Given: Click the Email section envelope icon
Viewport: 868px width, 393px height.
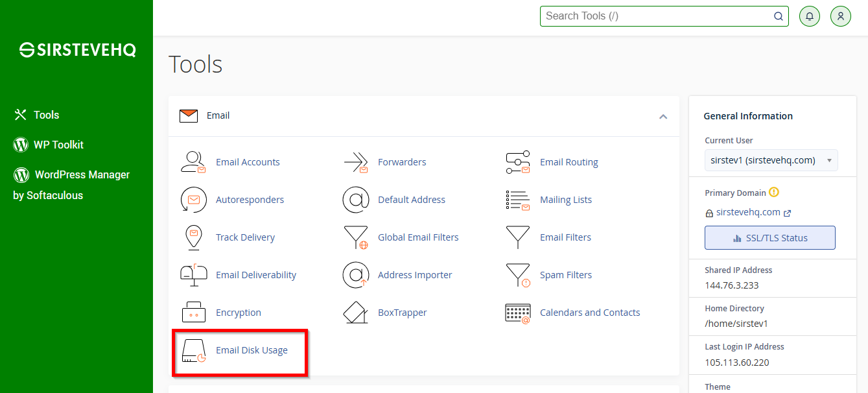Looking at the screenshot, I should coord(189,116).
